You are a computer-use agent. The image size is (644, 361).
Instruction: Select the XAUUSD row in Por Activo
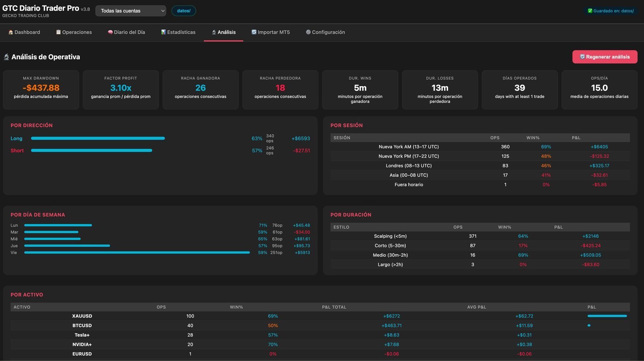pyautogui.click(x=320, y=316)
